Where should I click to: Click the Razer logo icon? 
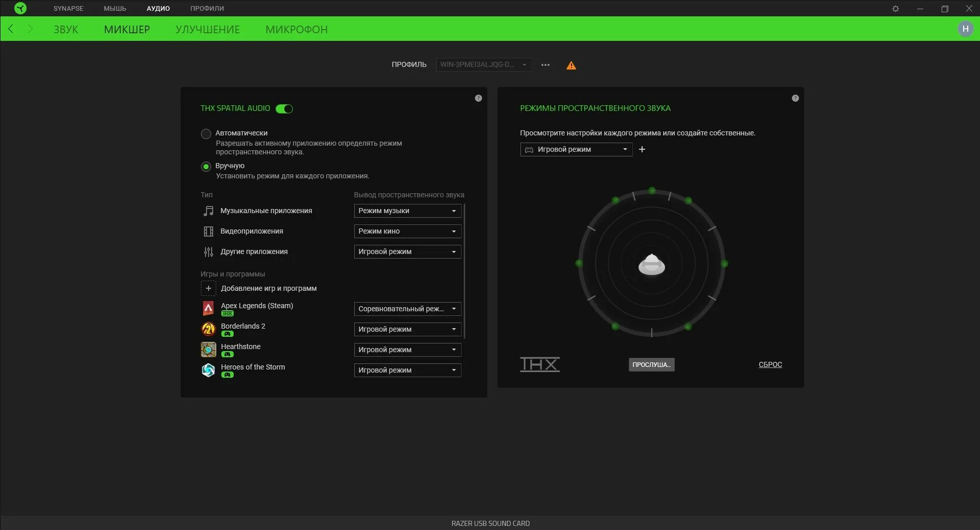pyautogui.click(x=20, y=8)
